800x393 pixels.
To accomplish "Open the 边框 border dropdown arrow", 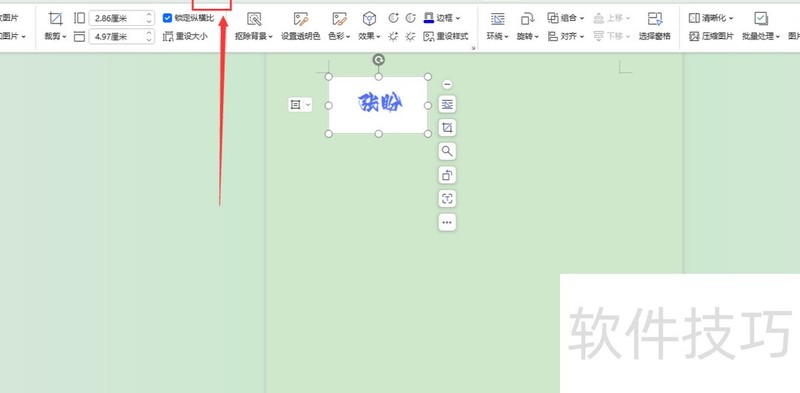I will pyautogui.click(x=458, y=18).
